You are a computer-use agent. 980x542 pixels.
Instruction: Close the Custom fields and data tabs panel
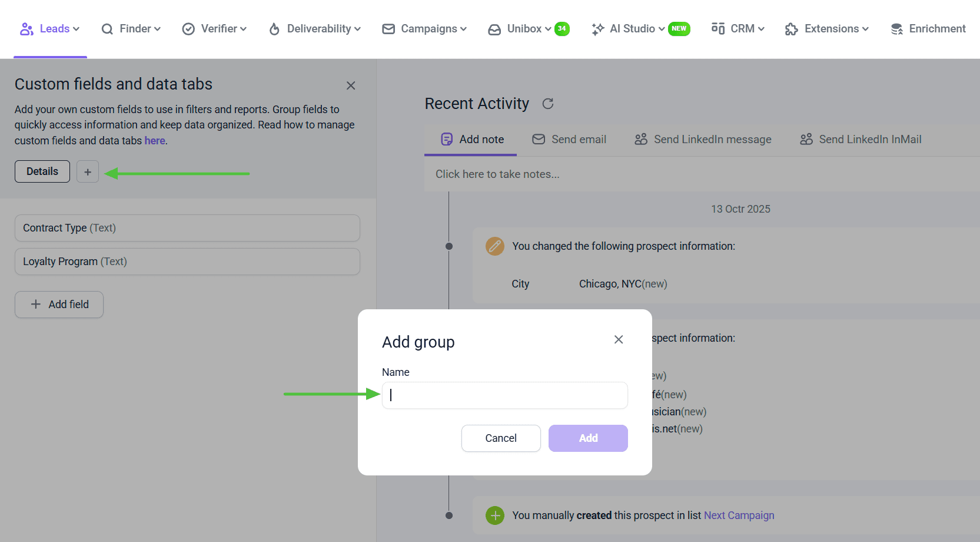point(351,86)
